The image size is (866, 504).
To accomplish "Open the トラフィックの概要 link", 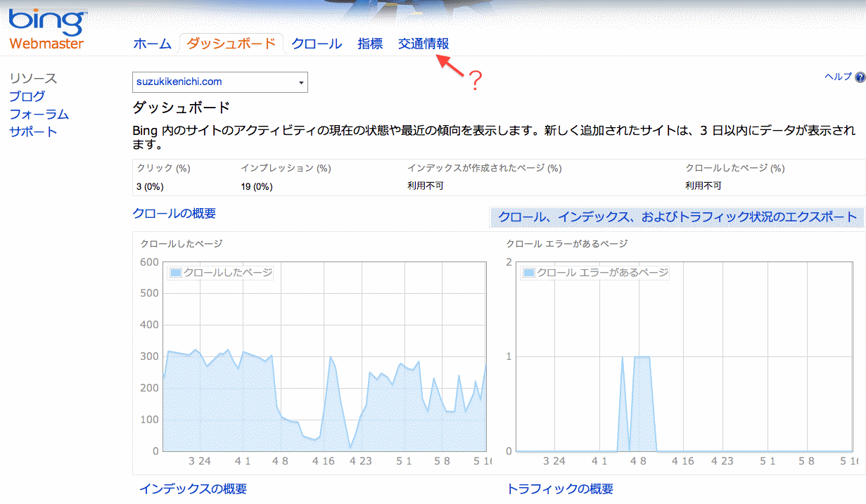I will click(560, 489).
